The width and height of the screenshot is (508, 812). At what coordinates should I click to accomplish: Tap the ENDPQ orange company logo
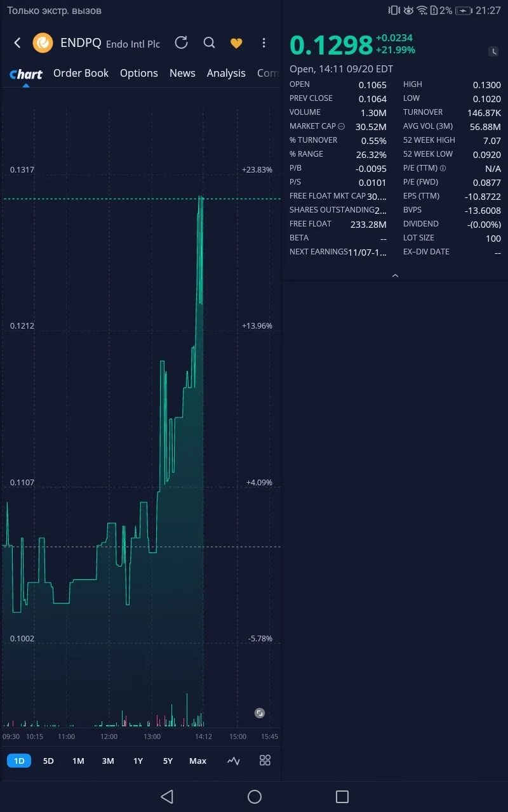(x=43, y=43)
